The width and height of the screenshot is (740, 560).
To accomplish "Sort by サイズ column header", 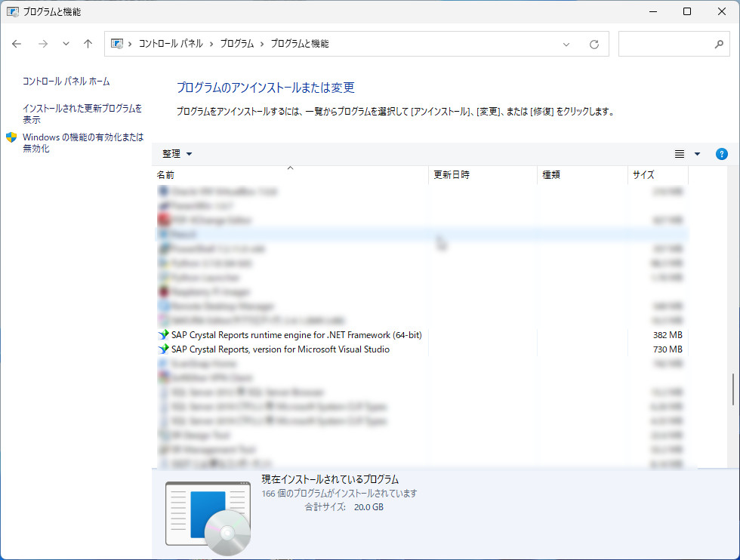I will pyautogui.click(x=643, y=175).
